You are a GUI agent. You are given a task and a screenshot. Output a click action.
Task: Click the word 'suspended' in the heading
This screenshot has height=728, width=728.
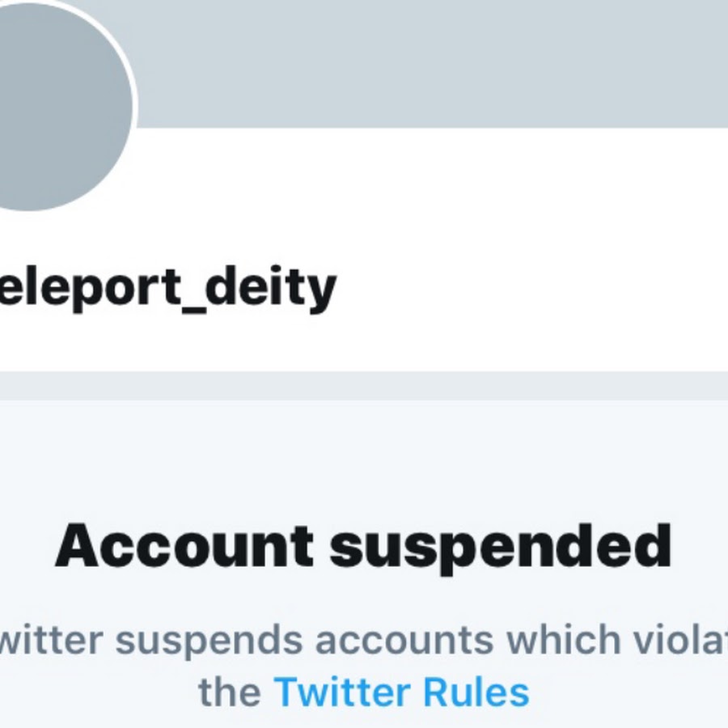pos(501,548)
